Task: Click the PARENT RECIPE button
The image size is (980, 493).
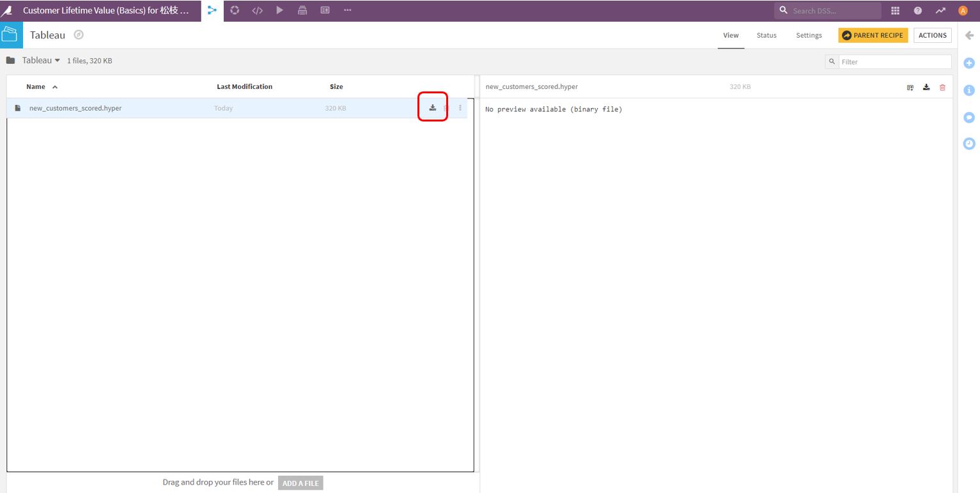Action: tap(873, 35)
